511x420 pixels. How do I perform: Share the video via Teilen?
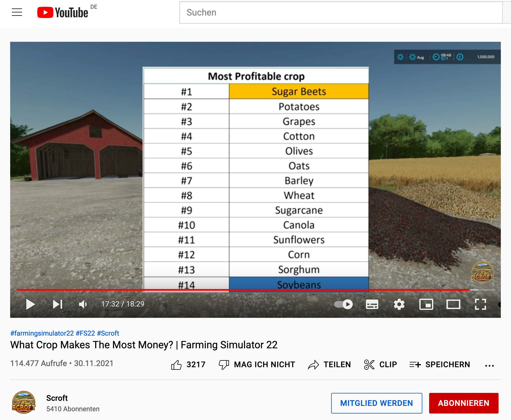(329, 365)
